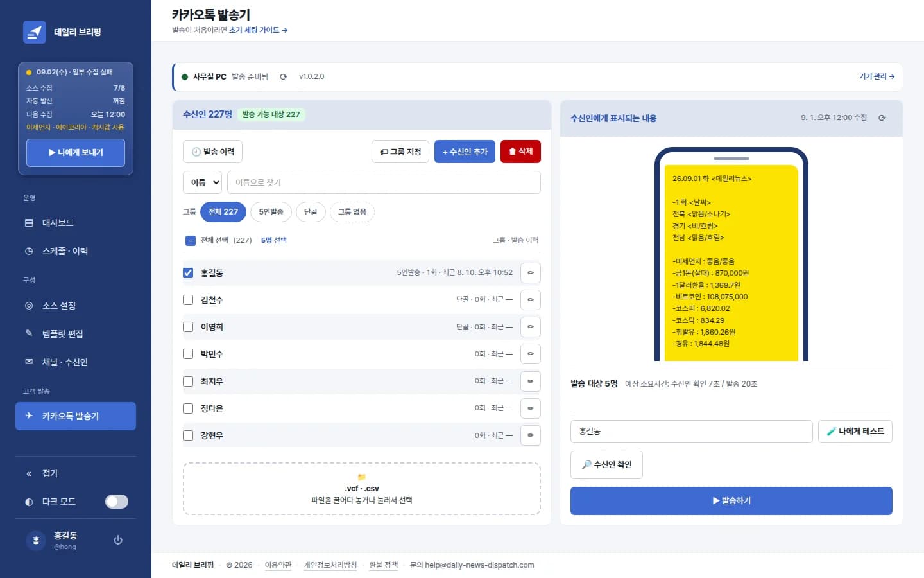
Task: Go to 소스 설정 page
Action: (x=76, y=306)
